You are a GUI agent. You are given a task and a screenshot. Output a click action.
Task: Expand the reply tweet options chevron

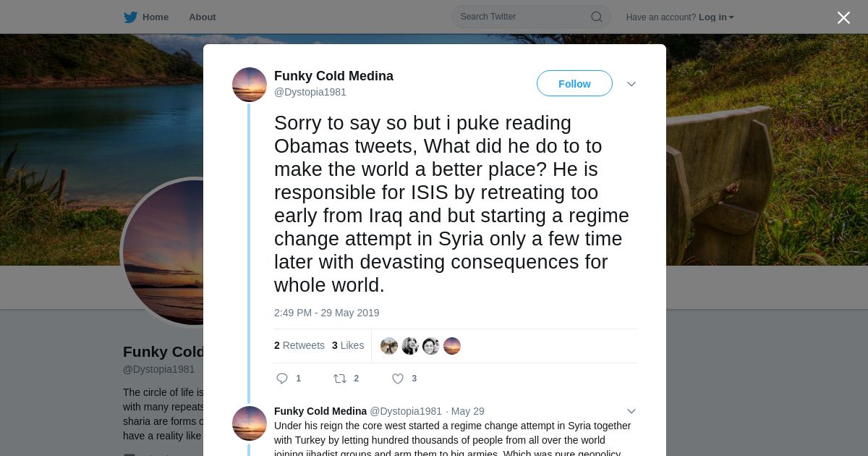[631, 411]
